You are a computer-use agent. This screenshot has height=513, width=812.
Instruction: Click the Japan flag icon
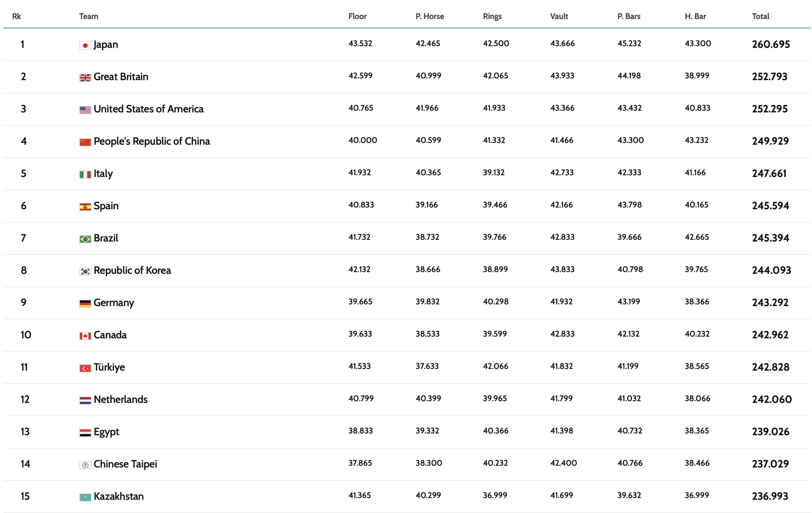click(85, 45)
